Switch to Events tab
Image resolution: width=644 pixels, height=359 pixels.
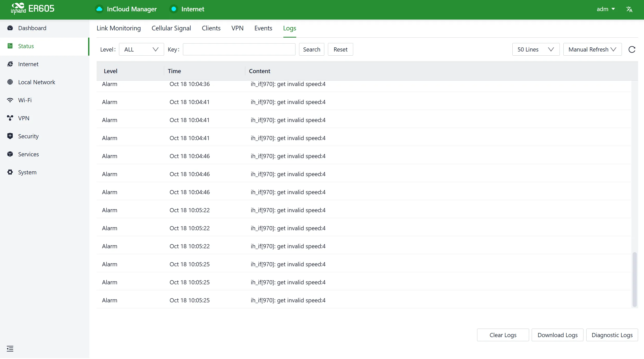263,28
